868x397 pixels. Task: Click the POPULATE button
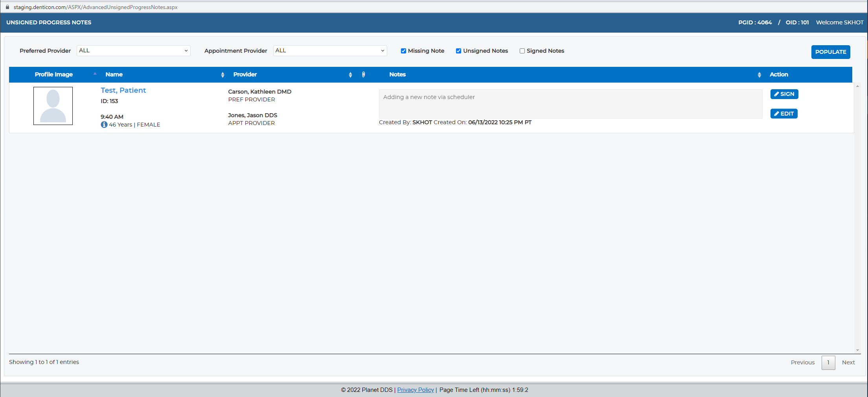coord(831,52)
